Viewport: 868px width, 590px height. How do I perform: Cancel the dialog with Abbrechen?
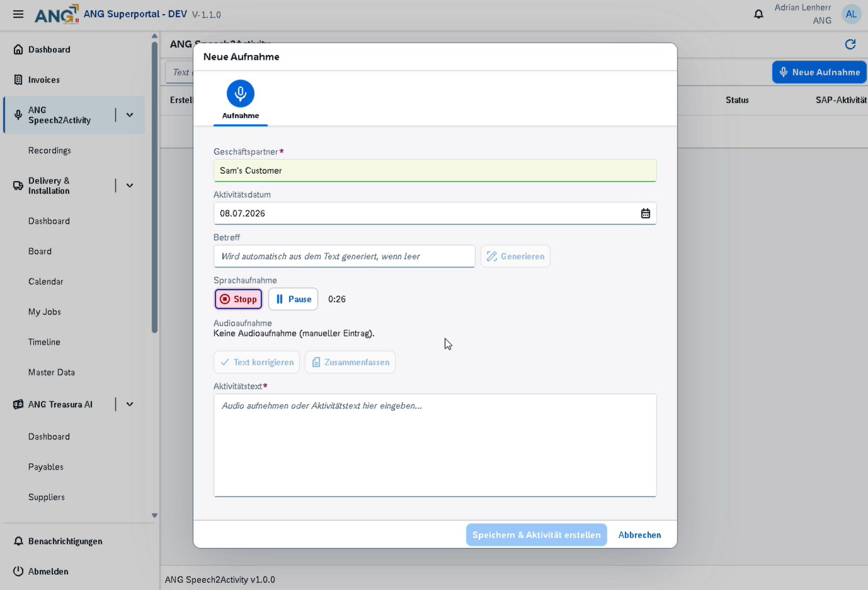pyautogui.click(x=639, y=535)
